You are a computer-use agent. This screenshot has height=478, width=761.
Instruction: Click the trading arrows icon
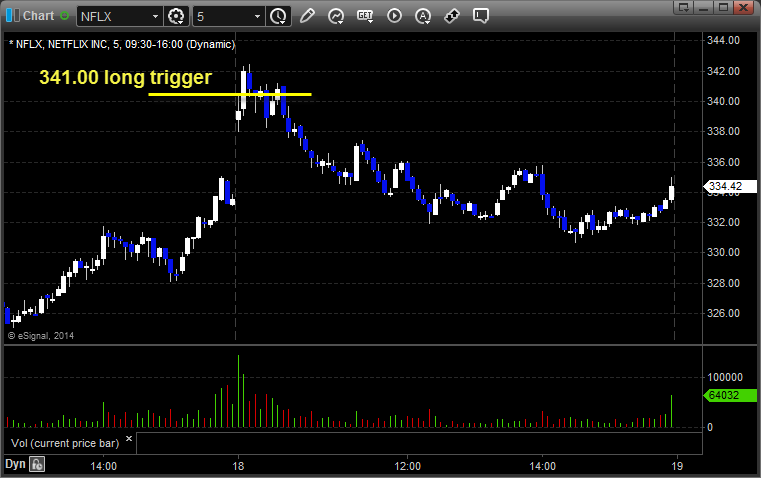point(452,16)
